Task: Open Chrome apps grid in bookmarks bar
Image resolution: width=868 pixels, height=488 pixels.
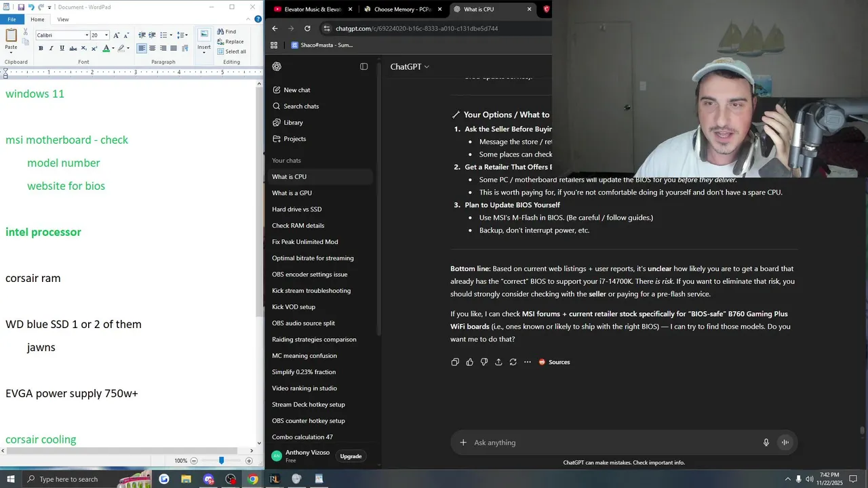Action: (x=274, y=45)
